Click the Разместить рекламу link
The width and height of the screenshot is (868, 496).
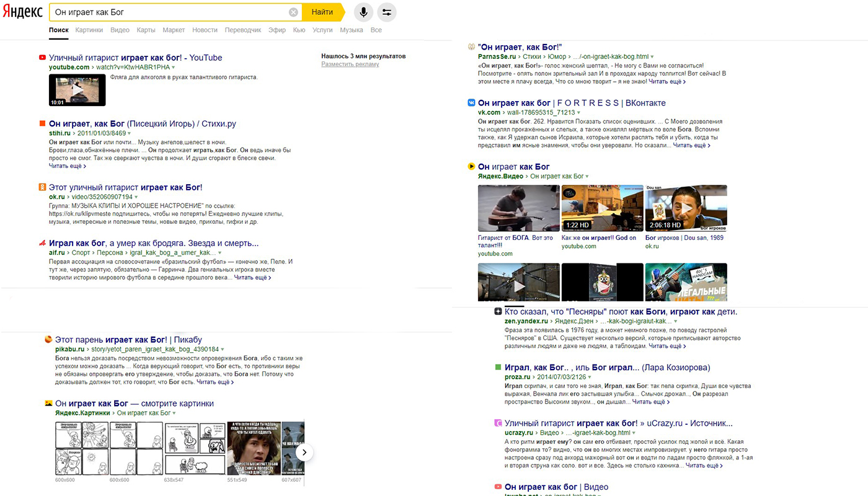tap(350, 64)
